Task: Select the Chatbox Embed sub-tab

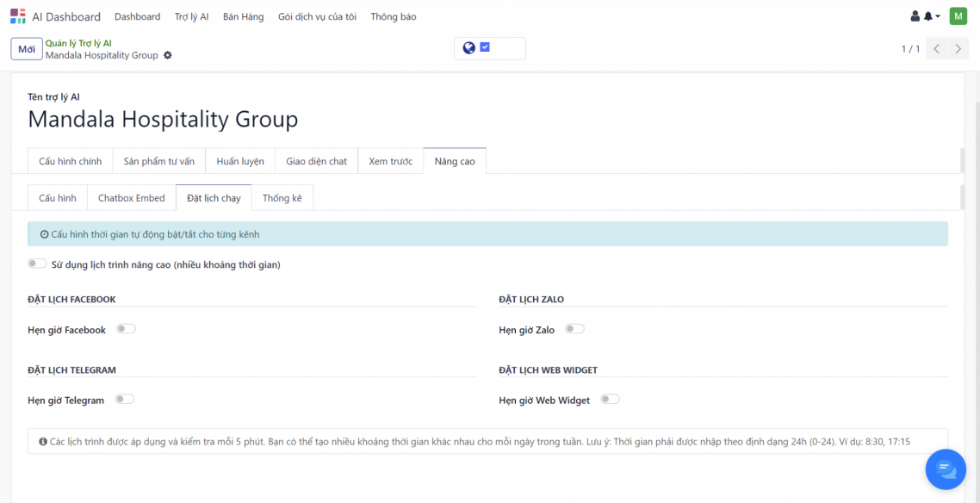Action: [x=131, y=198]
